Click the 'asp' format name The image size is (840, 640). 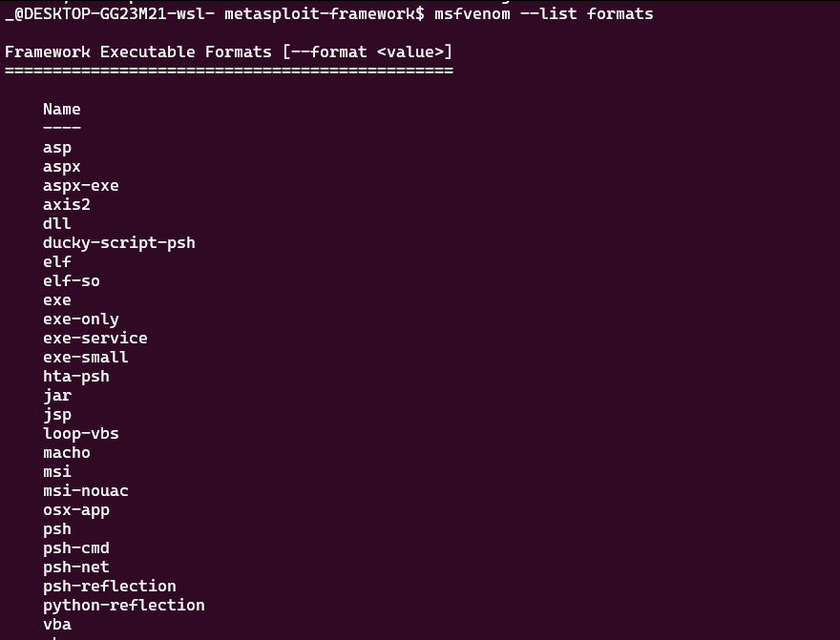point(57,147)
